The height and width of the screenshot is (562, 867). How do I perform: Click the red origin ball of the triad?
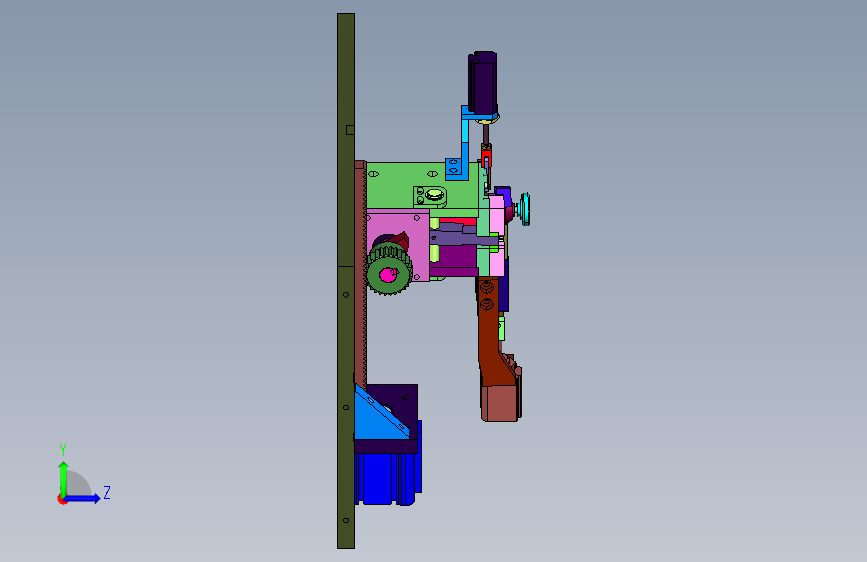pos(62,499)
